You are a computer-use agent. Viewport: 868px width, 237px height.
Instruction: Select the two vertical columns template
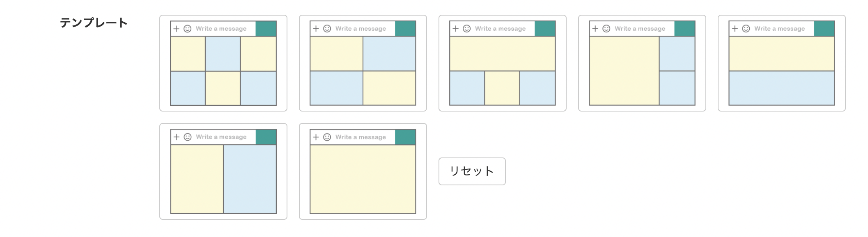coord(223,171)
